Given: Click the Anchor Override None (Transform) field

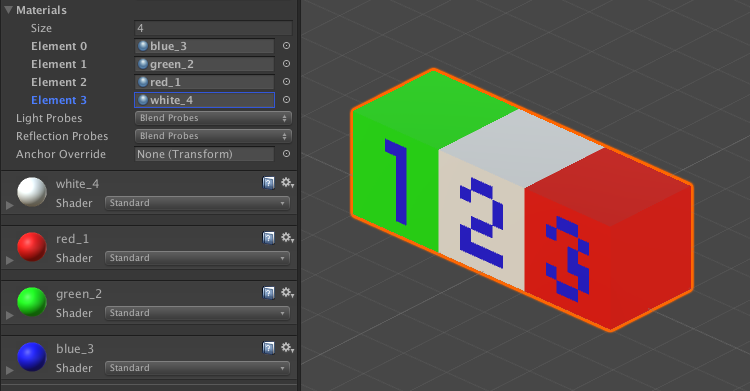Looking at the screenshot, I should point(204,154).
